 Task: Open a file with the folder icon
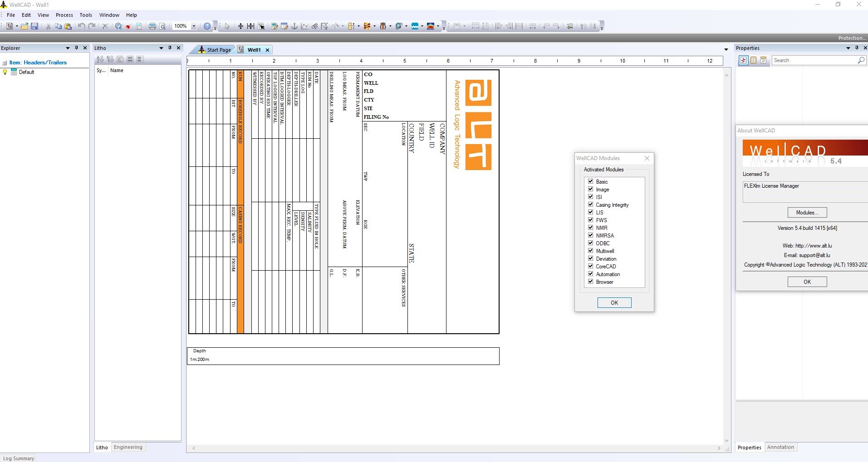(x=25, y=26)
